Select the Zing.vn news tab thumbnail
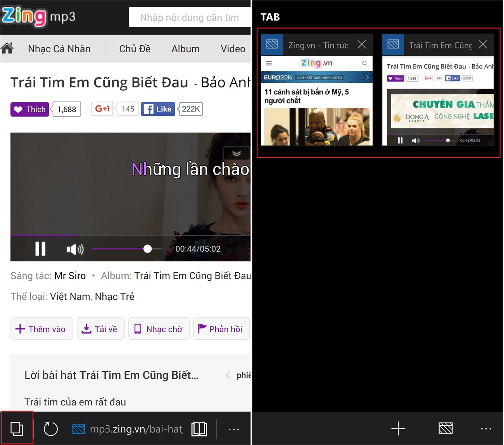This screenshot has width=504, height=445. pyautogui.click(x=317, y=101)
